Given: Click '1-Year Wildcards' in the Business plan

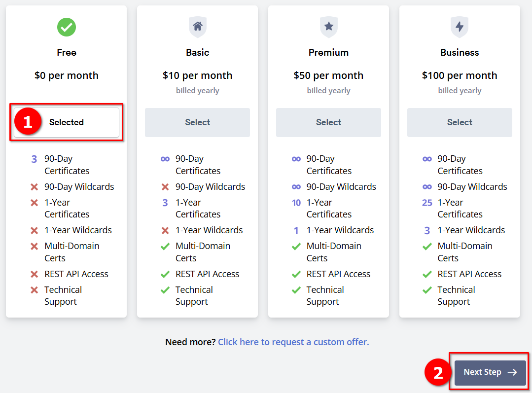Looking at the screenshot, I should 471,230.
